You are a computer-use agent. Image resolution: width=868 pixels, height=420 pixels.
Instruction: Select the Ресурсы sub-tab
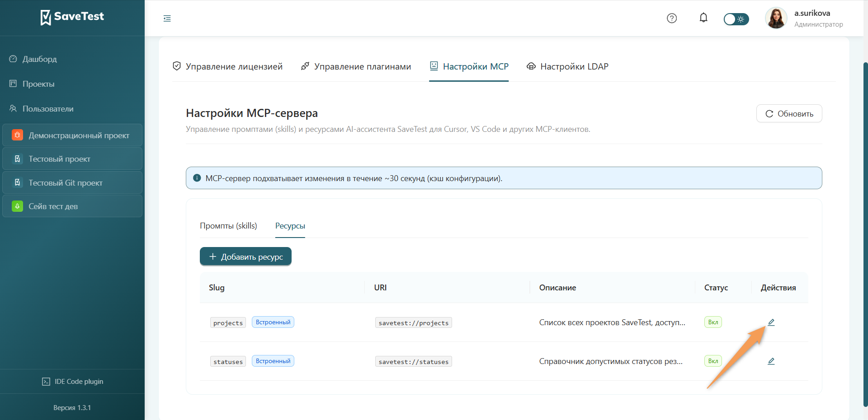pos(290,226)
